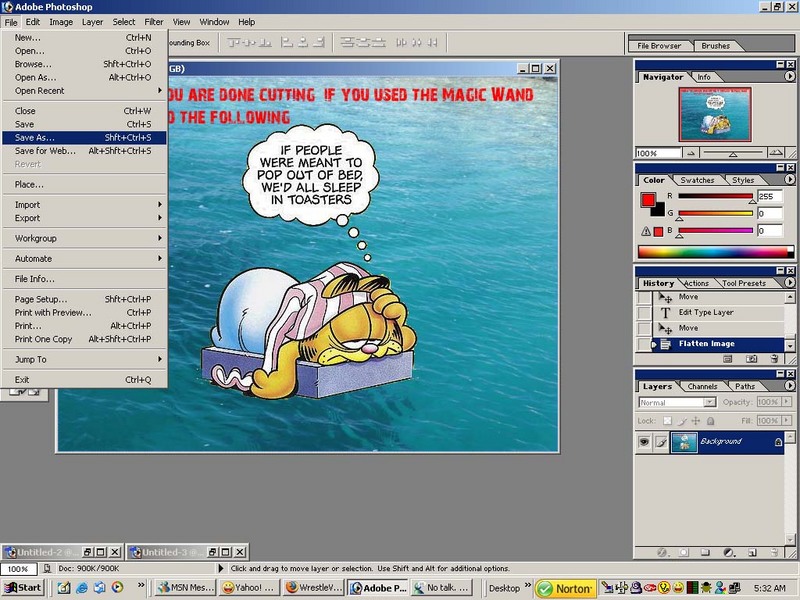Image resolution: width=800 pixels, height=600 pixels.
Task: Toggle the lock transparent pixels checkbox
Action: (667, 421)
